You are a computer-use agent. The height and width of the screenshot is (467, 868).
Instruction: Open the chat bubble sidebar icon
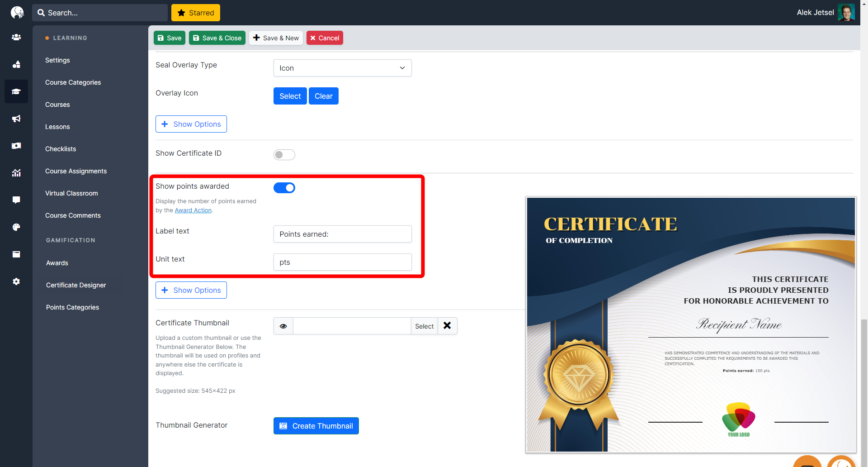16,200
